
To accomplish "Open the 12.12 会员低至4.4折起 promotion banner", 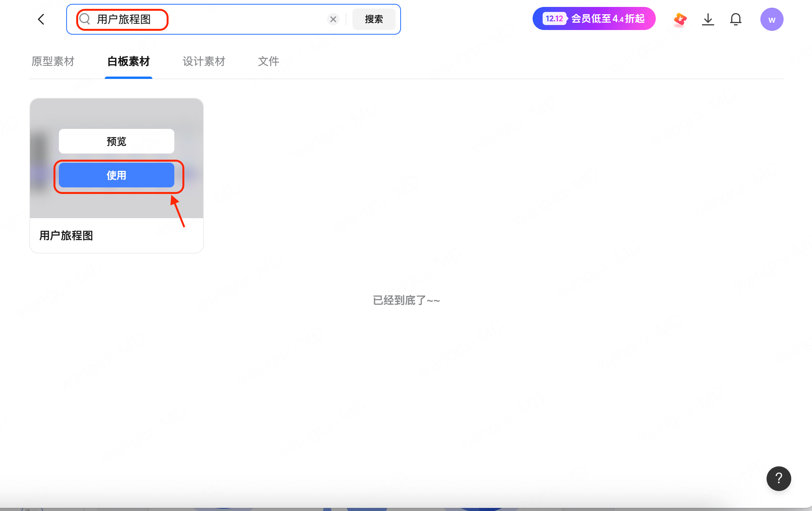I will 594,18.
